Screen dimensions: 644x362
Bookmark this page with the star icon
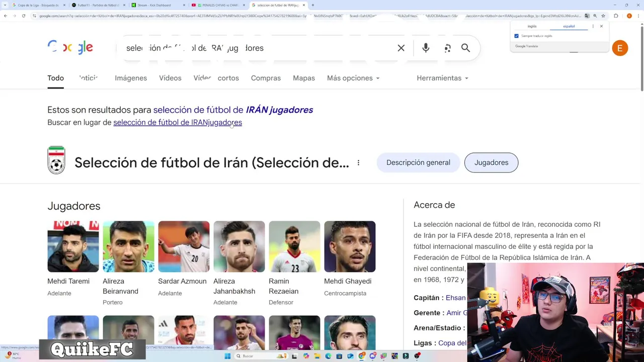[x=603, y=16]
